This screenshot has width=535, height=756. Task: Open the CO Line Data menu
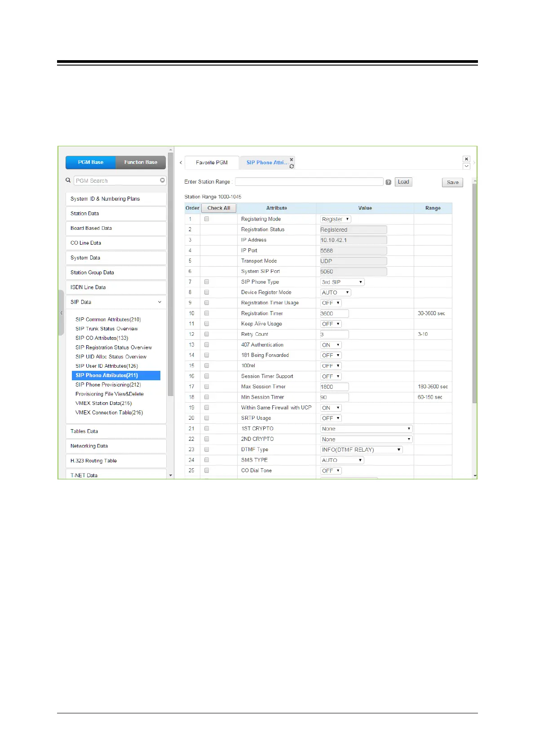(116, 243)
